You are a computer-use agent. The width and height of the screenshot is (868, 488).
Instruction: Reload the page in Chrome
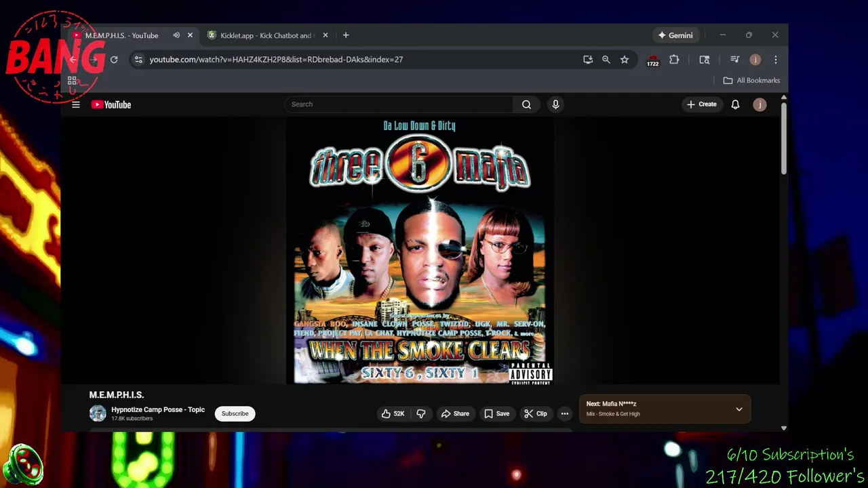click(x=114, y=60)
